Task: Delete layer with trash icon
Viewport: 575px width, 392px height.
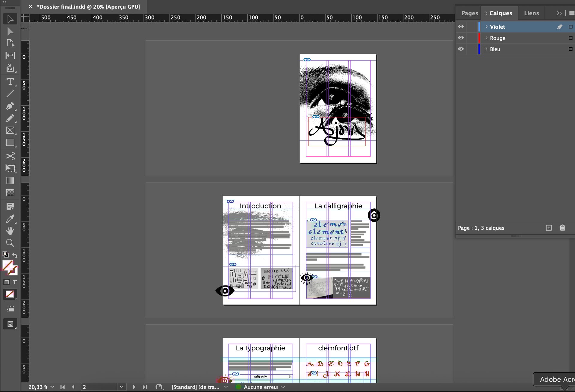Action: 562,228
